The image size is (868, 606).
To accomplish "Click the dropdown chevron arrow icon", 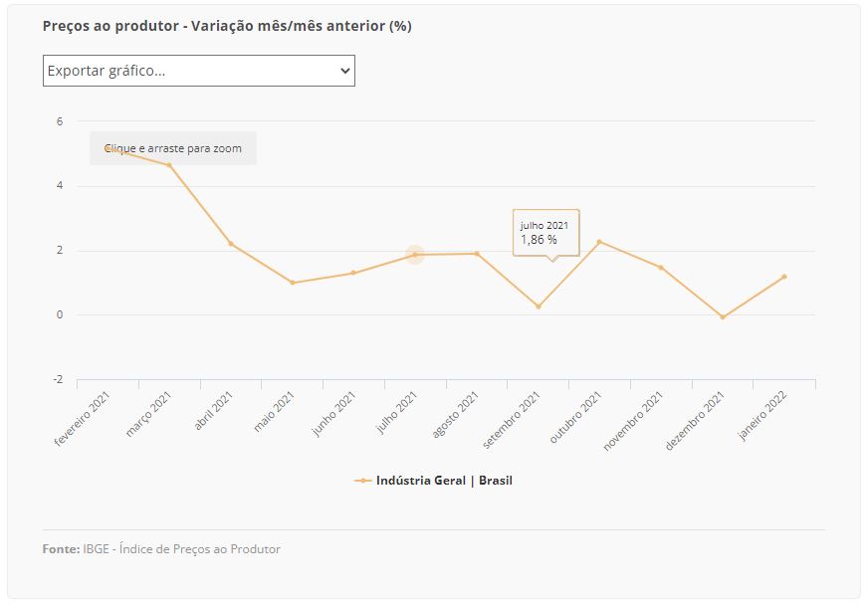I will coord(344,71).
